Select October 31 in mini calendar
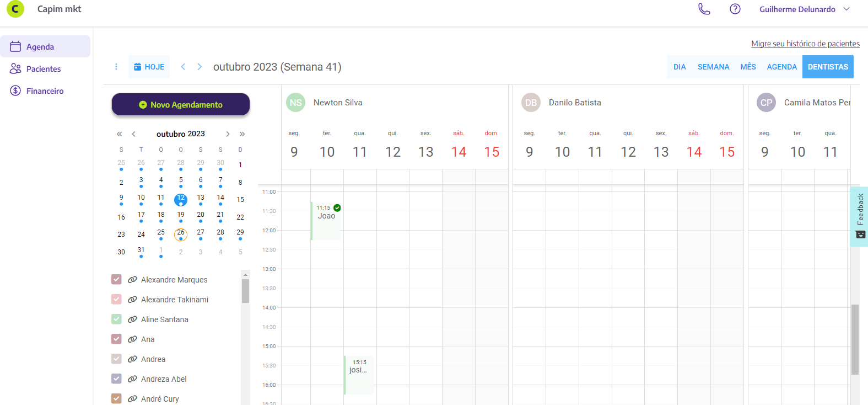The width and height of the screenshot is (868, 405). (141, 251)
